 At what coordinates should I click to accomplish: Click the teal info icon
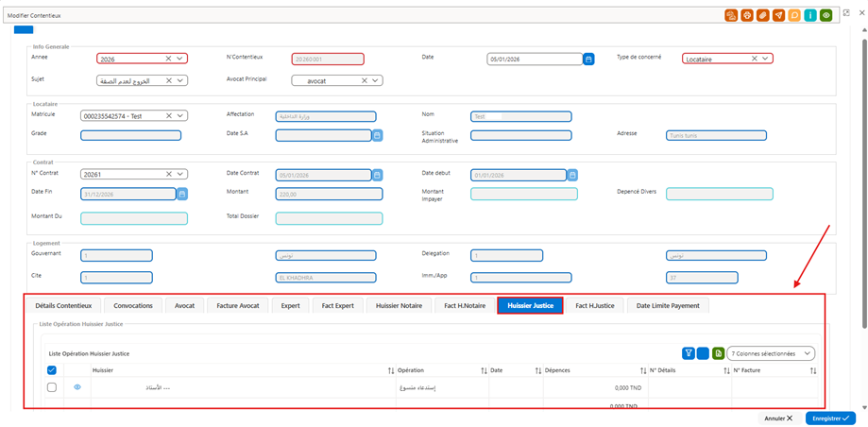click(810, 15)
